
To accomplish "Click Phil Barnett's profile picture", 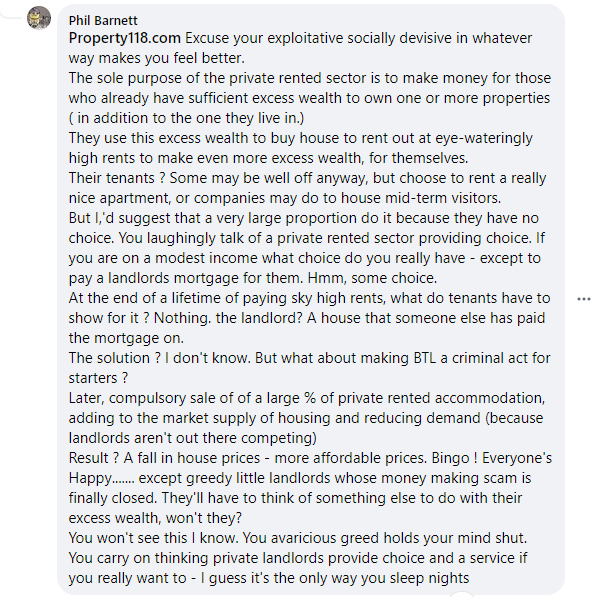I will point(39,19).
